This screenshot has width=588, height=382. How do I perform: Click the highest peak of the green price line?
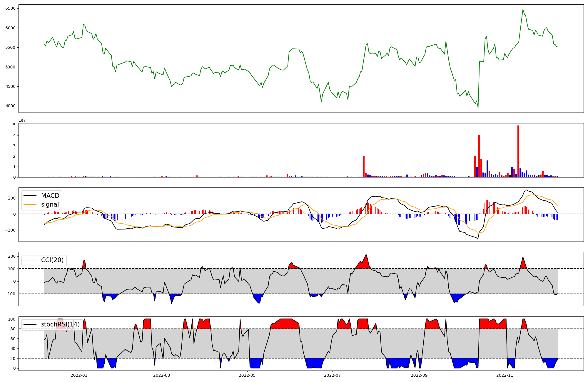click(523, 10)
